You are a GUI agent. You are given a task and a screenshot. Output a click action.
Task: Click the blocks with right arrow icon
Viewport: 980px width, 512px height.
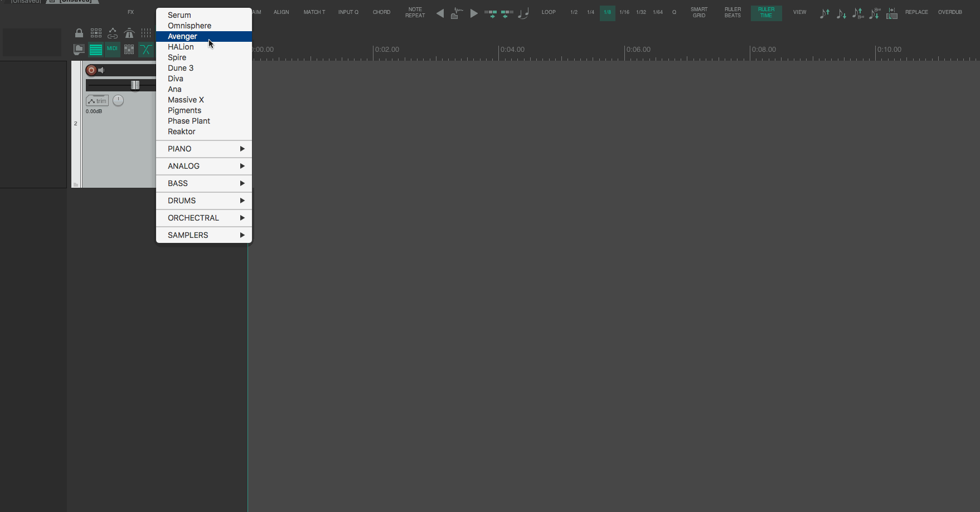tap(491, 13)
